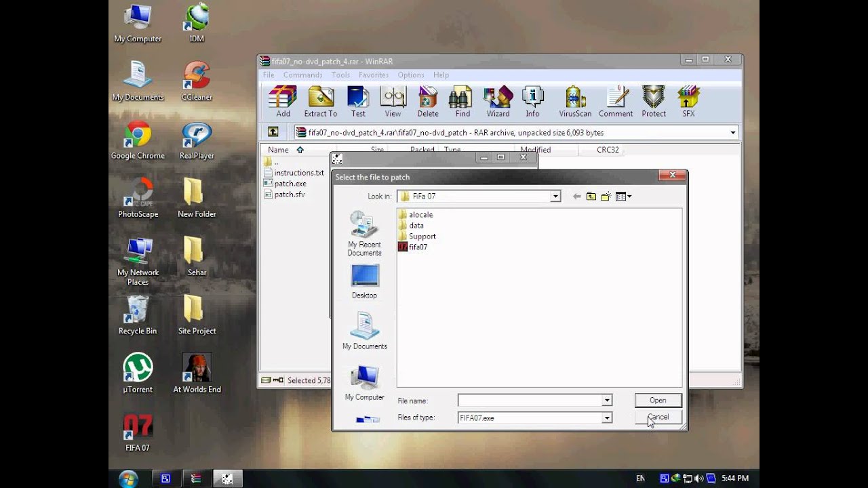Run VirusScan from the toolbar
The image size is (868, 488).
[x=575, y=102]
